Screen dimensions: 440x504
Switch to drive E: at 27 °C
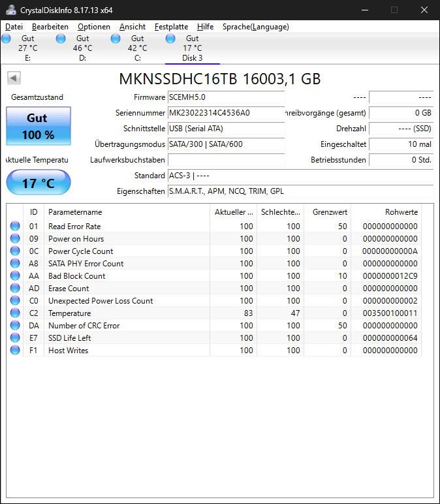click(x=27, y=48)
